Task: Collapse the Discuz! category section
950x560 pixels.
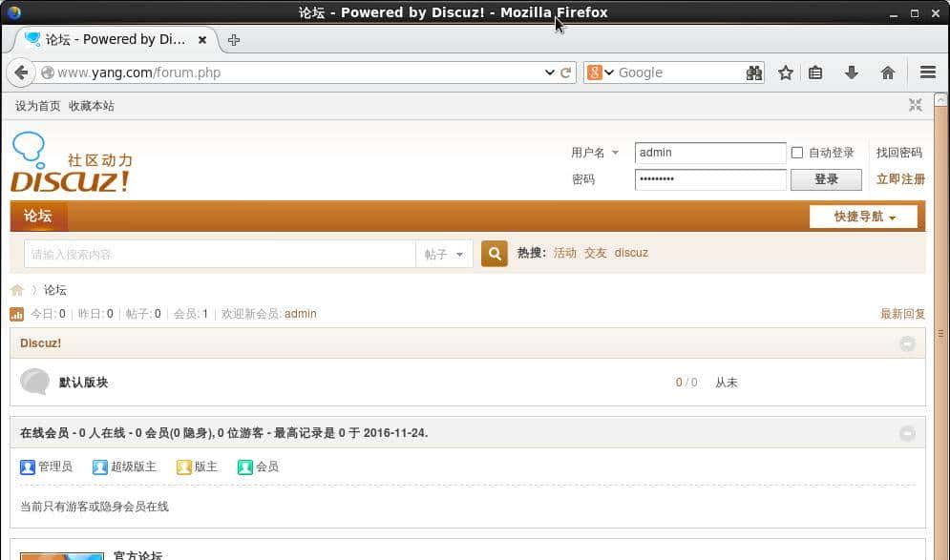Action: pos(907,343)
